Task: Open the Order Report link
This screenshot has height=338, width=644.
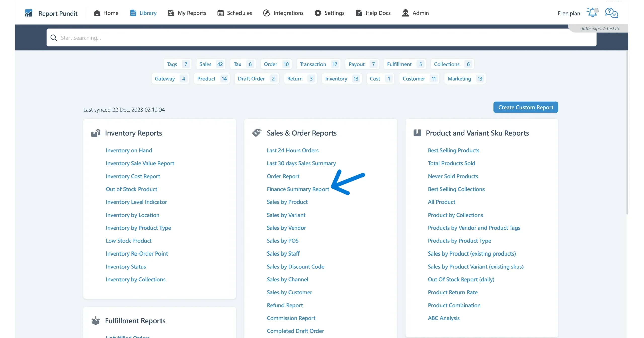Action: tap(283, 176)
